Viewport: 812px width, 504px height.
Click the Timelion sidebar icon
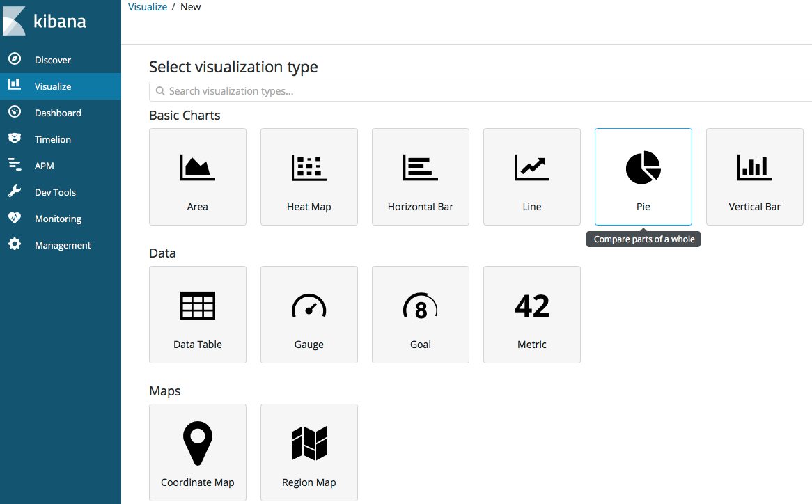15,138
